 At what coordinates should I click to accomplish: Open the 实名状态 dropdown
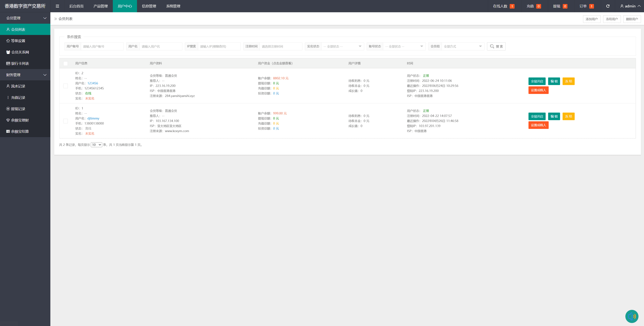tap(342, 46)
